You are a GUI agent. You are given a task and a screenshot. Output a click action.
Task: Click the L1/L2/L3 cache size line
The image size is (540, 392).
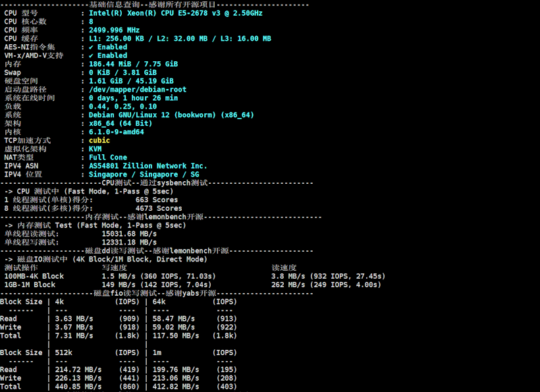180,39
